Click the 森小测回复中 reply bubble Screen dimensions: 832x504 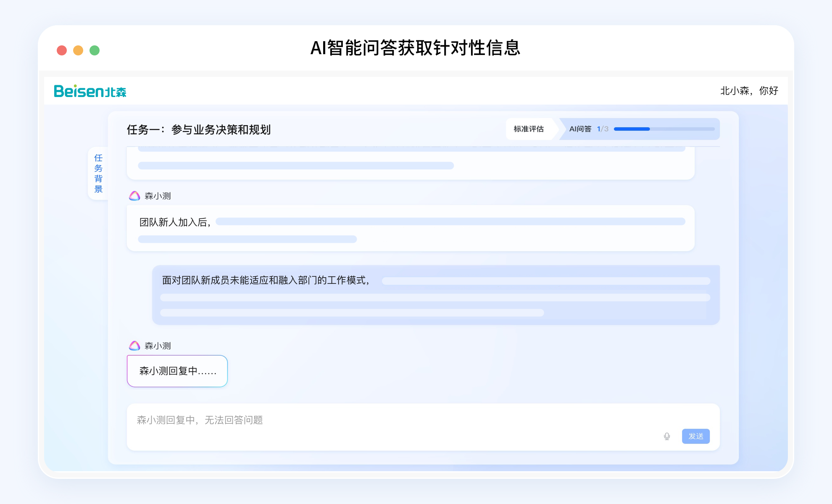click(177, 371)
